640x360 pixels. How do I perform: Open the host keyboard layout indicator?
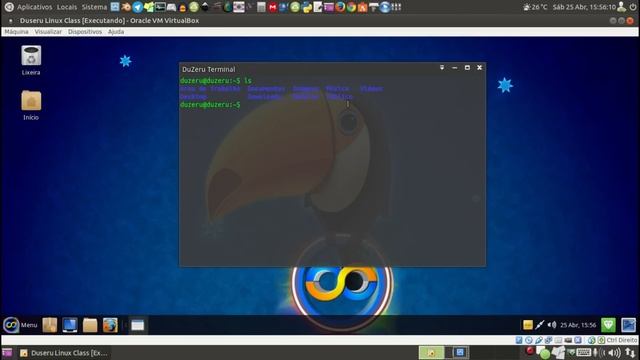pyautogui.click(x=584, y=352)
